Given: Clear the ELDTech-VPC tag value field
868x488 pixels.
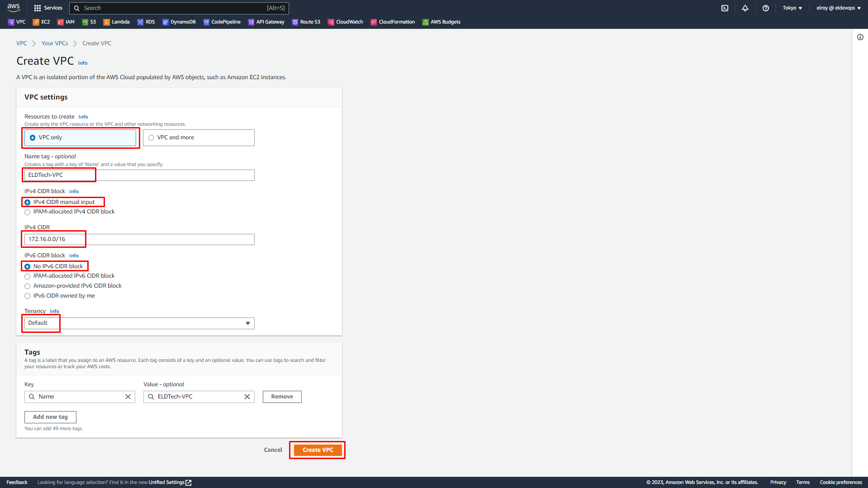Looking at the screenshot, I should 247,397.
